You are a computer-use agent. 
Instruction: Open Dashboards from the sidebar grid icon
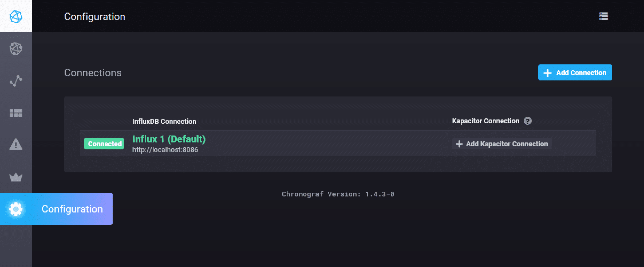click(x=16, y=113)
